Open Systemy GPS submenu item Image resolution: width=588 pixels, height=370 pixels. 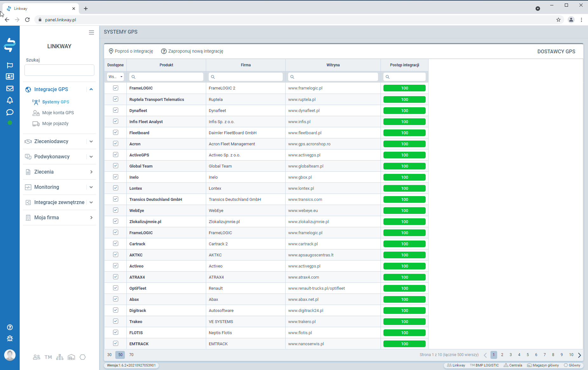tap(56, 102)
